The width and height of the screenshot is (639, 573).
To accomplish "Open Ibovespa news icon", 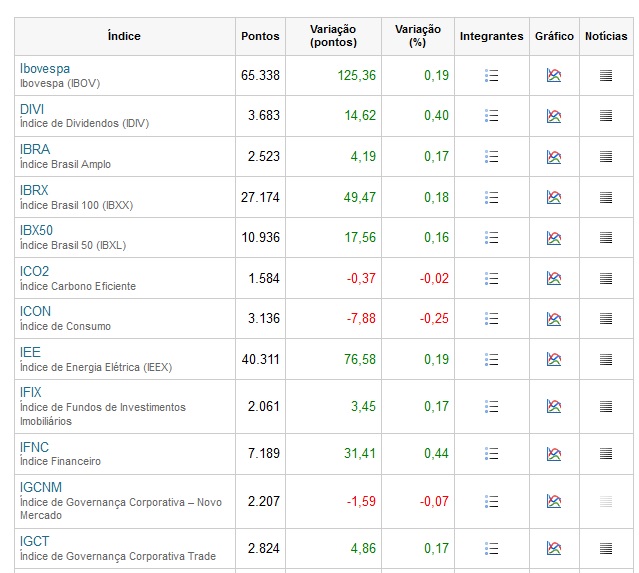I will coord(606,76).
